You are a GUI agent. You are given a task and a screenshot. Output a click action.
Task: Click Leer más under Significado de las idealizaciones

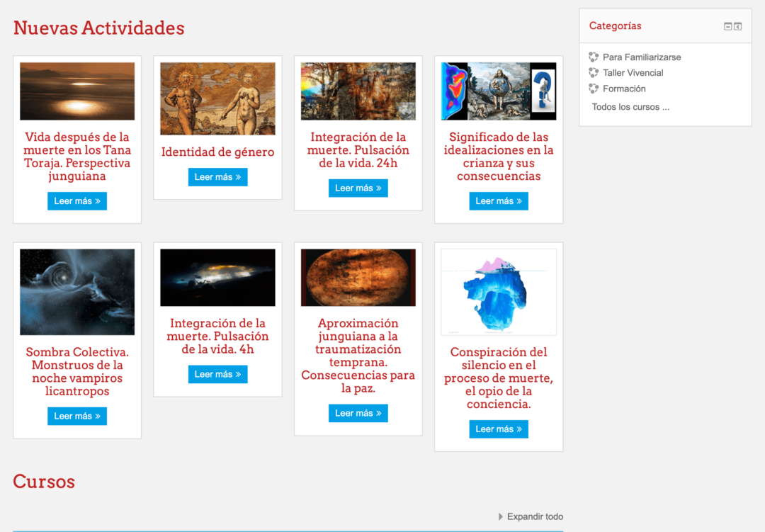click(499, 201)
